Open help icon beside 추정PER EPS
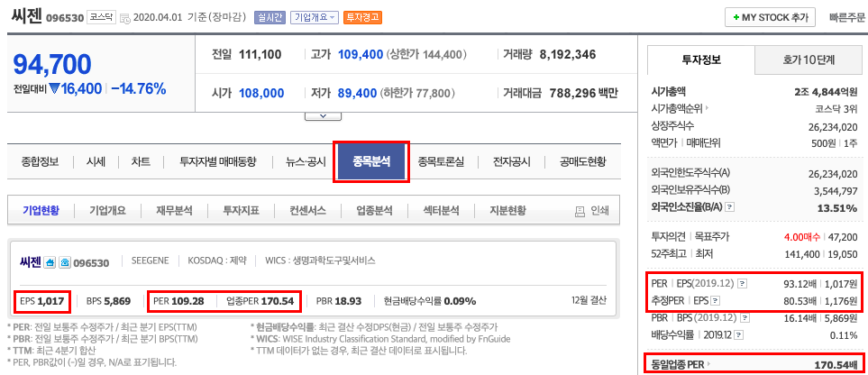The width and height of the screenshot is (868, 375). pos(716,301)
